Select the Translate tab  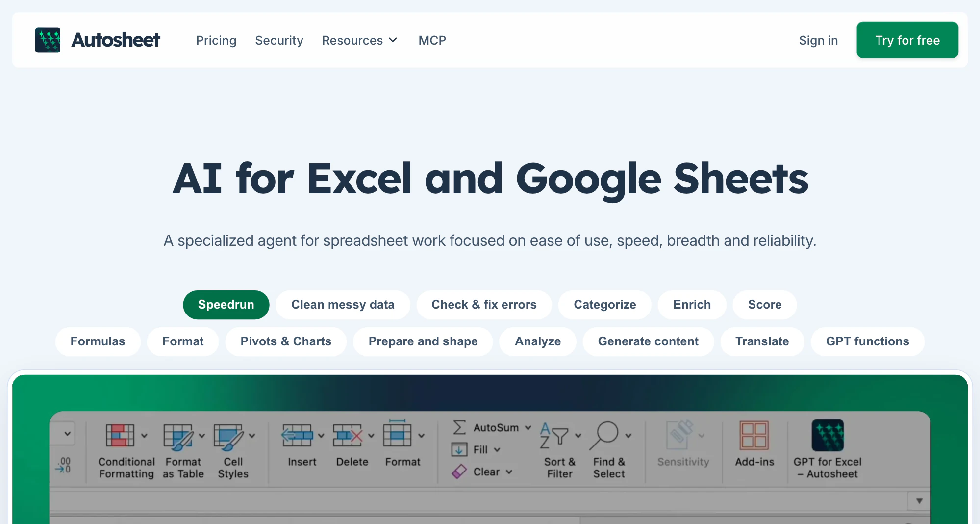coord(762,341)
